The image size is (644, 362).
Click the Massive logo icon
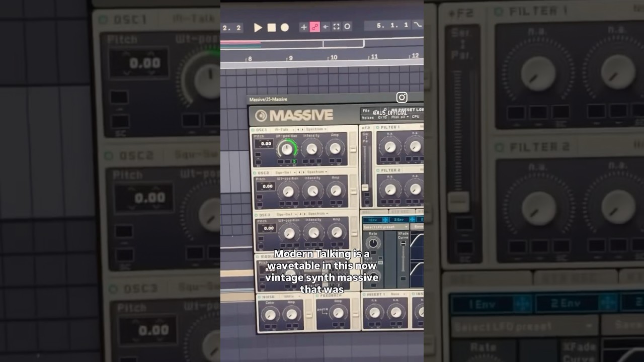[261, 116]
